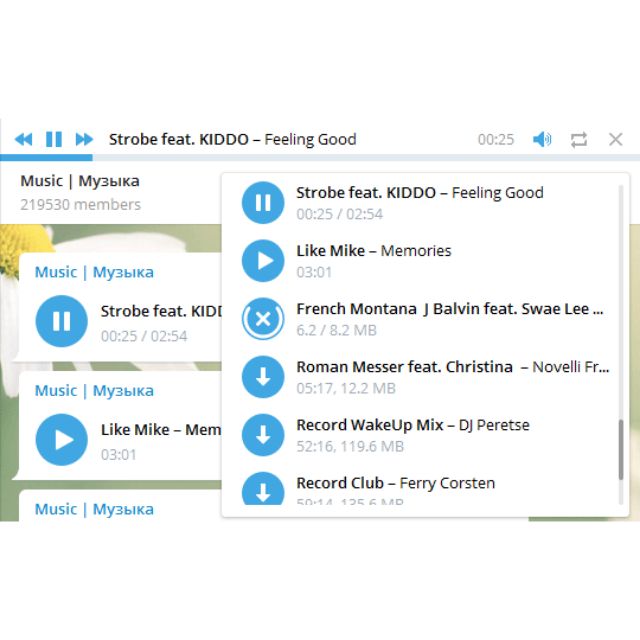
Task: Close the audio player bar
Action: [x=616, y=140]
